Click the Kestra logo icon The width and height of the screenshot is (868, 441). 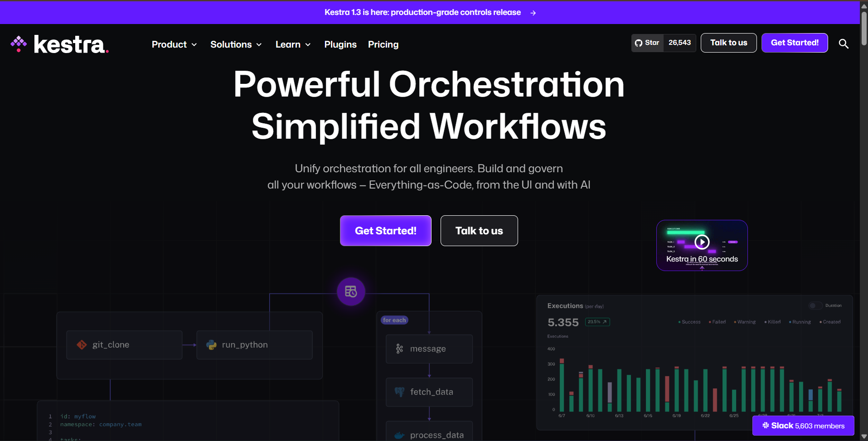[x=18, y=44]
